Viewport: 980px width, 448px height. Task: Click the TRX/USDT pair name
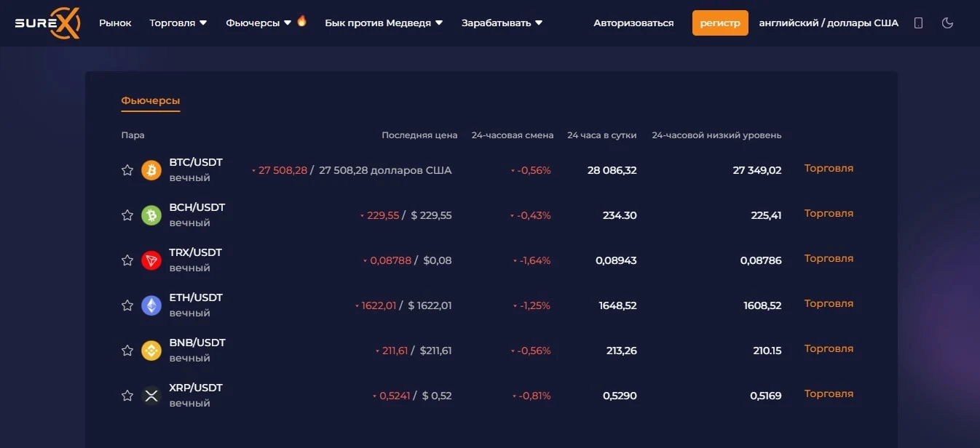point(196,252)
